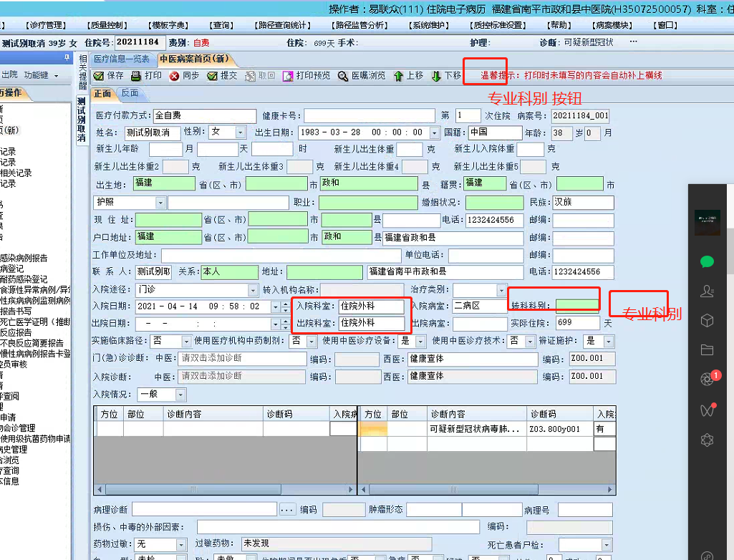Click 门(急)诊诊断 中医 diagnosis field
This screenshot has height=560, width=734.
pos(242,359)
